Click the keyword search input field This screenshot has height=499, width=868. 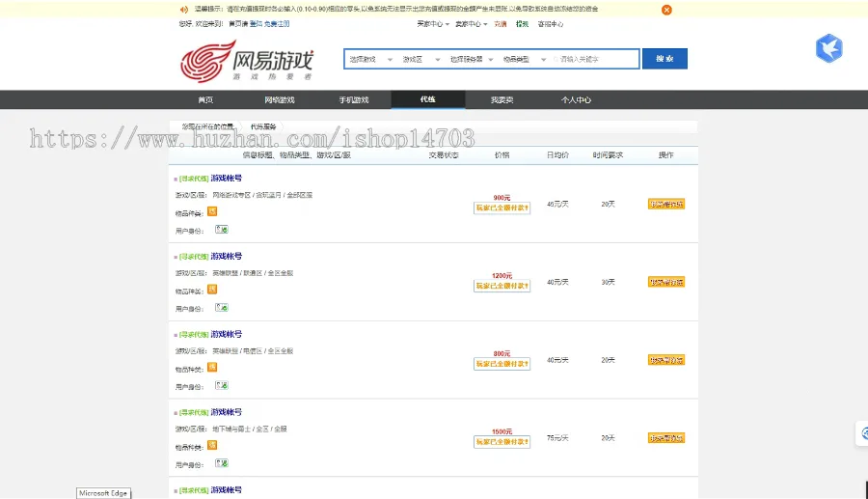tap(596, 59)
